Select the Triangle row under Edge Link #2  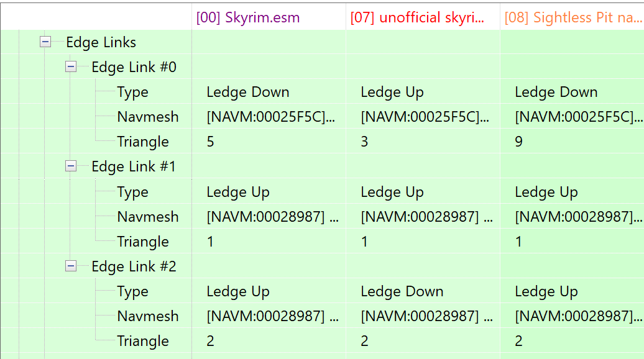[143, 341]
